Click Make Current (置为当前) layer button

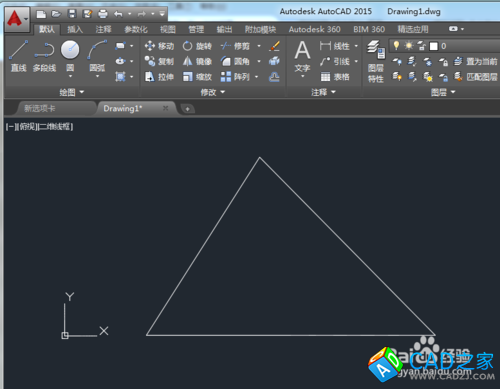476,61
